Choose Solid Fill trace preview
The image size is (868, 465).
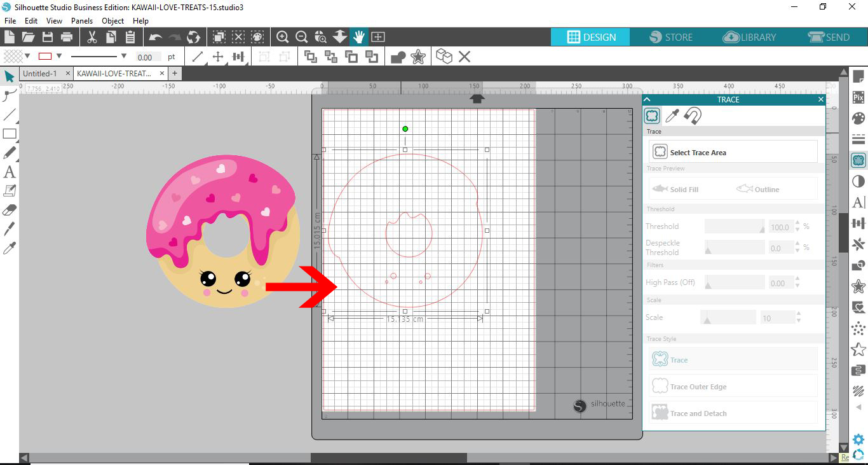pos(675,189)
